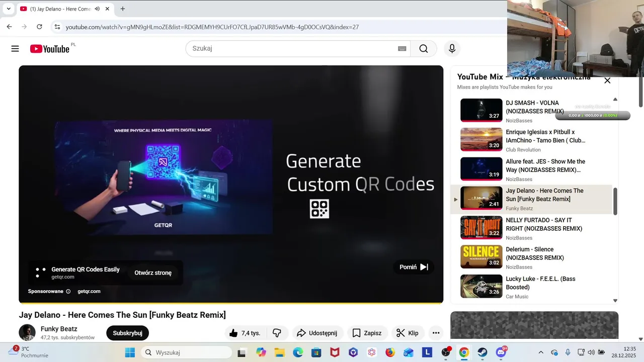Dislike the video with the thumbs-down
644x362 pixels.
pyautogui.click(x=277, y=333)
